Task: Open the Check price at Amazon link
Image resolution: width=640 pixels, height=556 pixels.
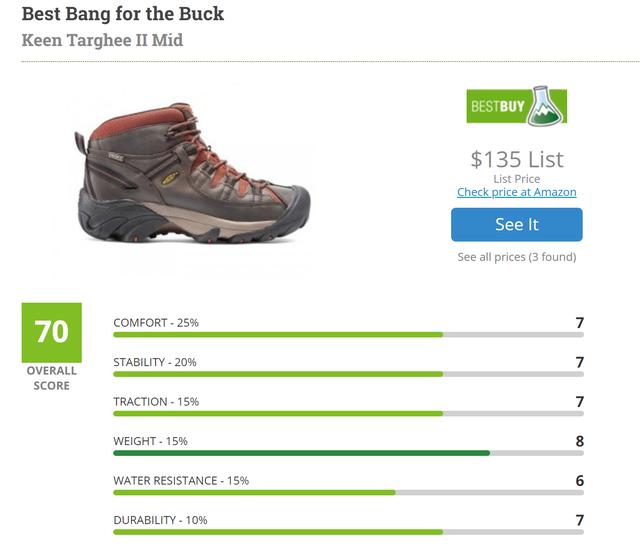Action: (x=516, y=192)
